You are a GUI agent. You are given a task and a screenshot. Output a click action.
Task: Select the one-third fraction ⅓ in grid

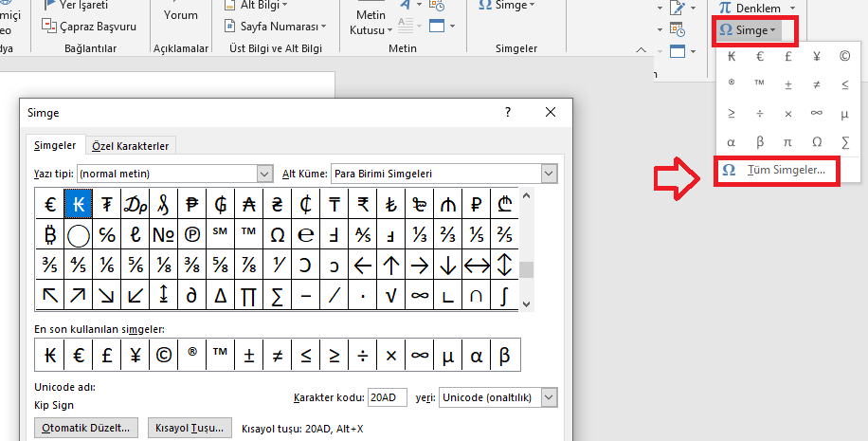point(419,234)
